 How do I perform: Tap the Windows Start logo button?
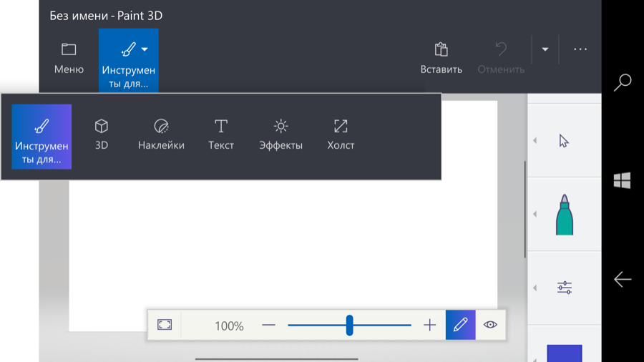point(623,180)
